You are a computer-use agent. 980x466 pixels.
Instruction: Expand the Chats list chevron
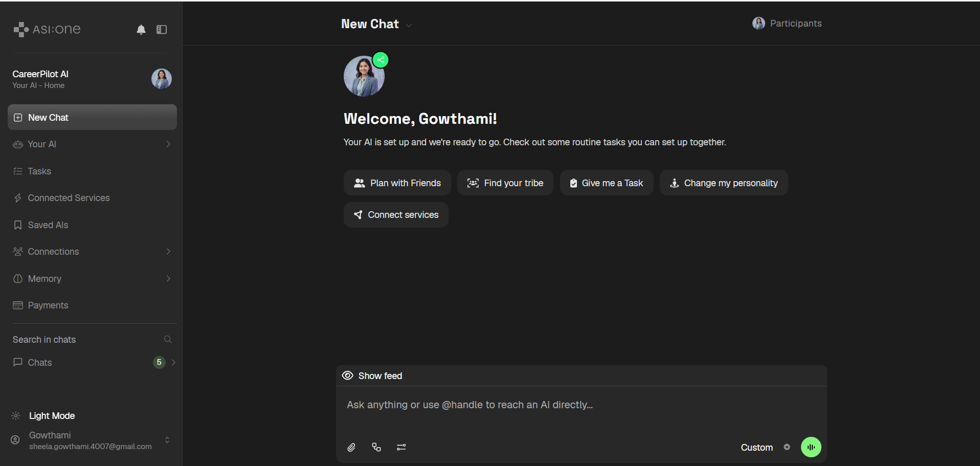174,363
